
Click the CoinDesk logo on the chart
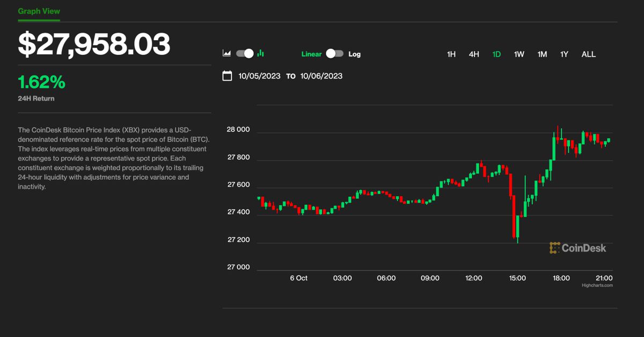pyautogui.click(x=578, y=248)
